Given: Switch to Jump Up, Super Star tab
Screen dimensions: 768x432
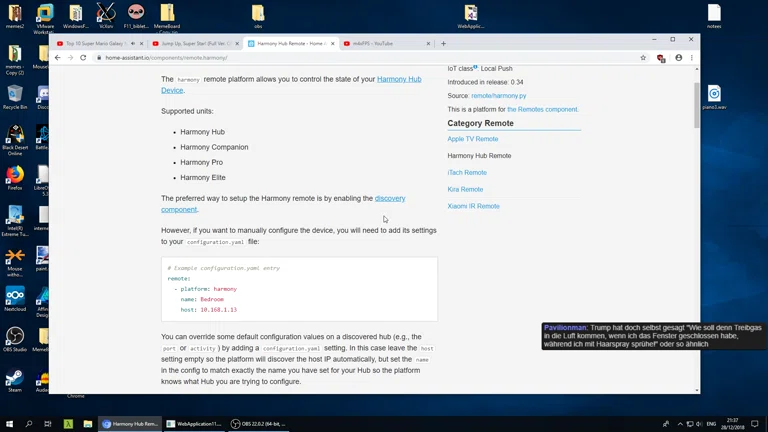Looking at the screenshot, I should tap(193, 44).
